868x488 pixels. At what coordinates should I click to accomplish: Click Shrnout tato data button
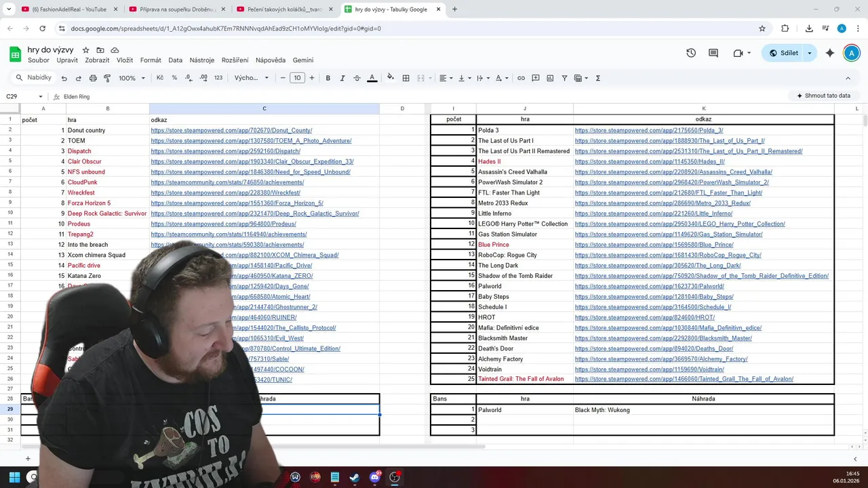(823, 96)
